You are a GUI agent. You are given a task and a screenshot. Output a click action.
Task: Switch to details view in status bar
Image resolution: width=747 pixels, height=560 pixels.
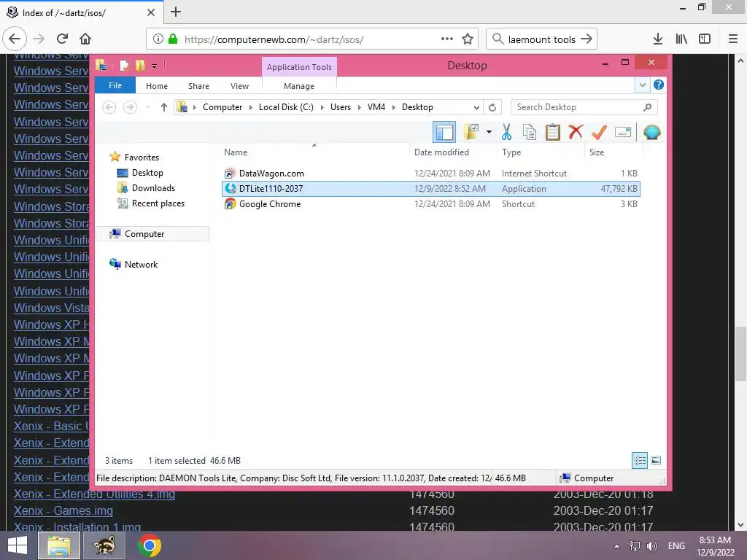(x=639, y=460)
